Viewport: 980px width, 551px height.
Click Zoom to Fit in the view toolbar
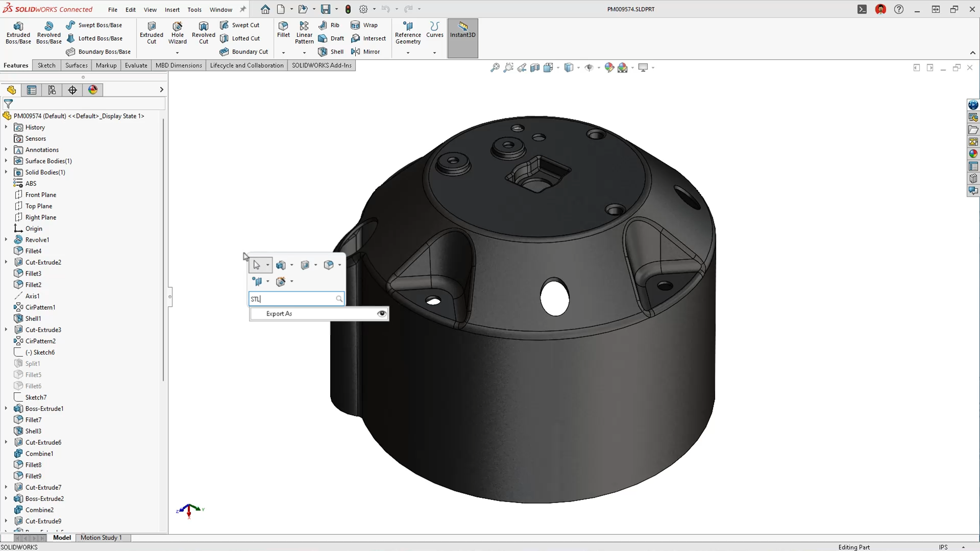[x=495, y=67]
